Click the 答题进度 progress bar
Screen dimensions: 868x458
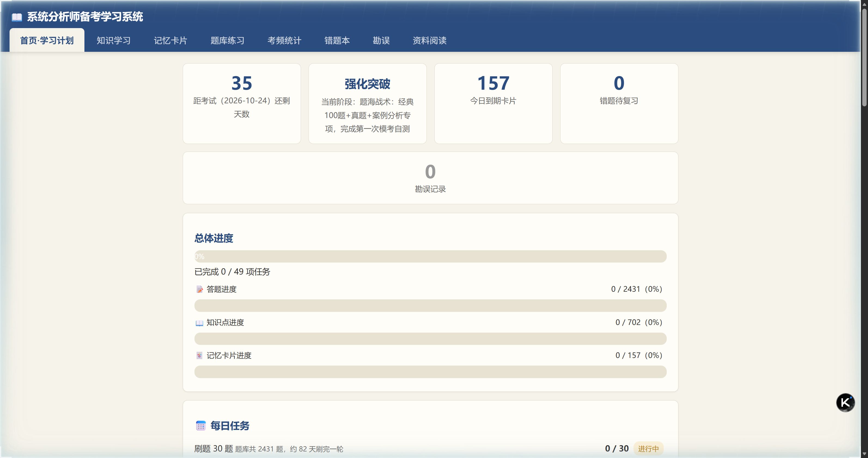[430, 306]
